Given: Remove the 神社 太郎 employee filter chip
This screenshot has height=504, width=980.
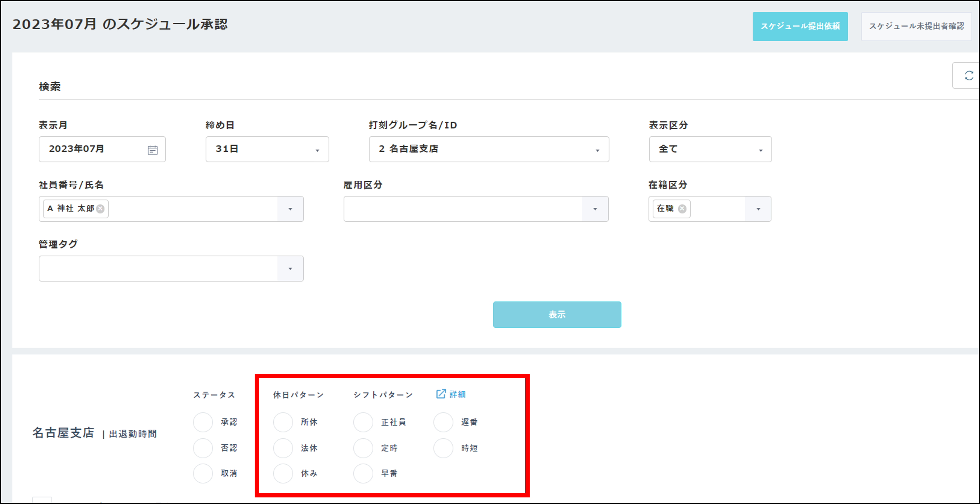Looking at the screenshot, I should click(x=100, y=209).
